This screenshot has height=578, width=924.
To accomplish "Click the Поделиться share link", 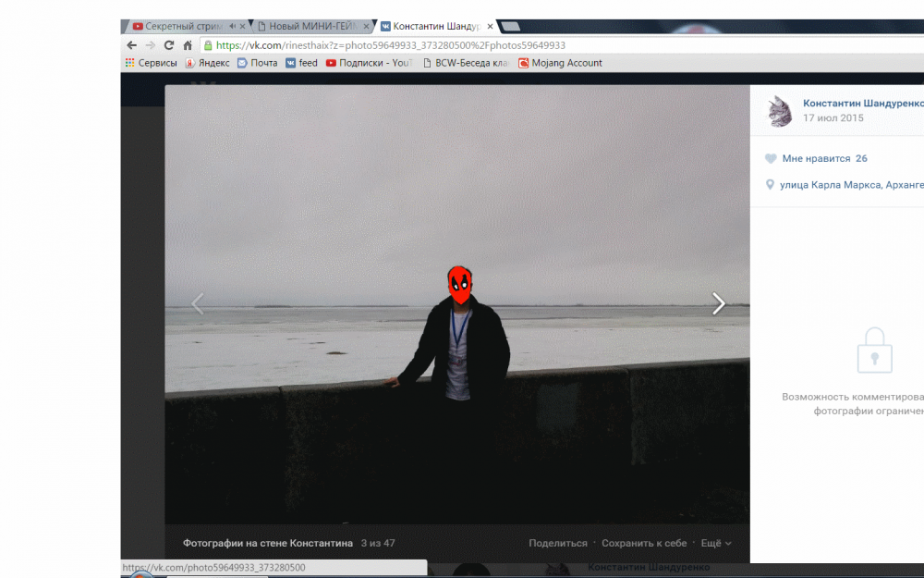I will click(x=558, y=543).
